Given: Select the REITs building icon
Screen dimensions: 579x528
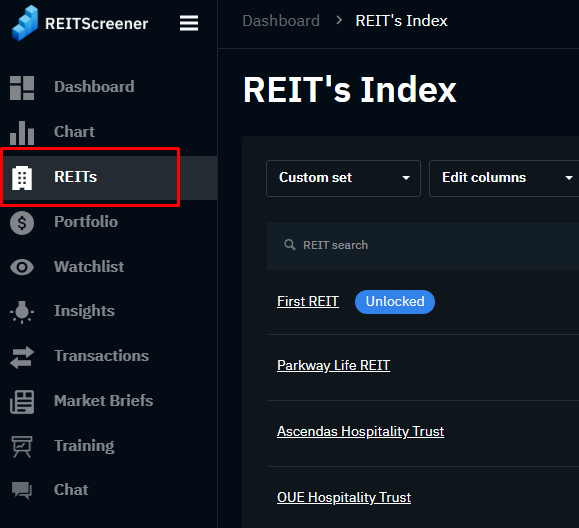Looking at the screenshot, I should point(22,178).
